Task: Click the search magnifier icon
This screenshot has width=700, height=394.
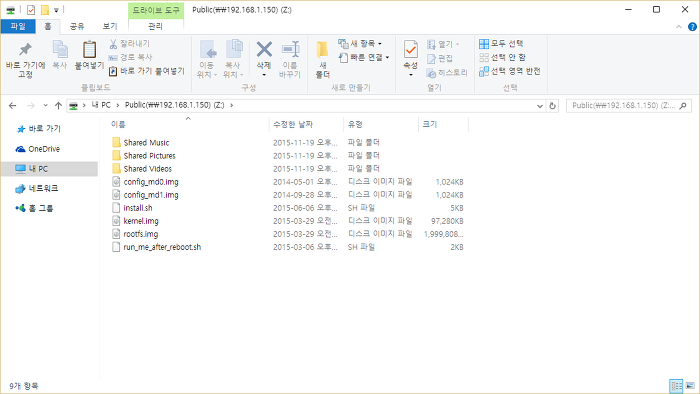Action: [x=683, y=105]
